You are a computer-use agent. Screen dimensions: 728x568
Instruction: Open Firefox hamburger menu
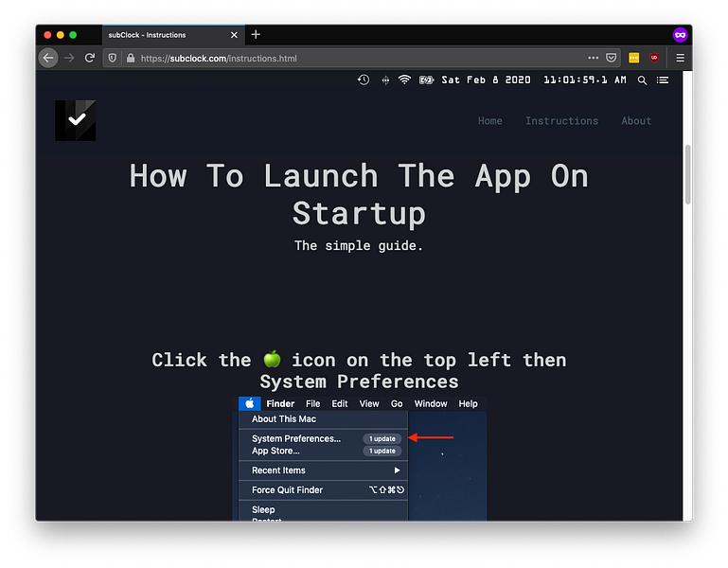click(680, 58)
